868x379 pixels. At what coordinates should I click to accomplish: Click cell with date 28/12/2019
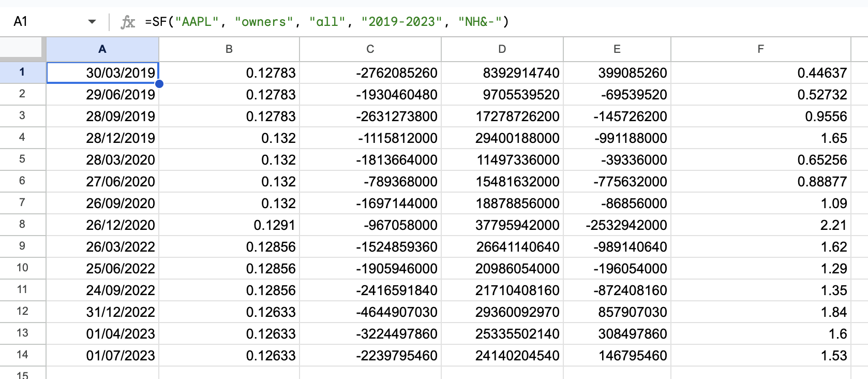102,138
